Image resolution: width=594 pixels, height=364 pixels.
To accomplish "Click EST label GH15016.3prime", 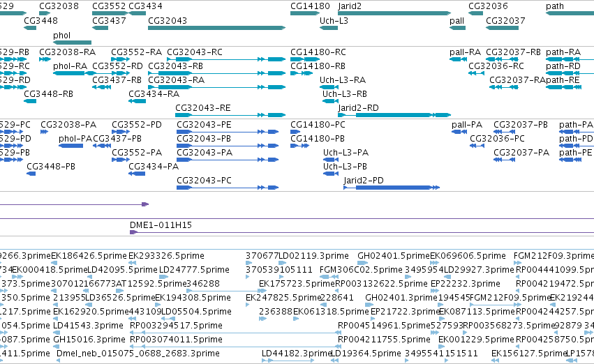I will (x=89, y=340).
